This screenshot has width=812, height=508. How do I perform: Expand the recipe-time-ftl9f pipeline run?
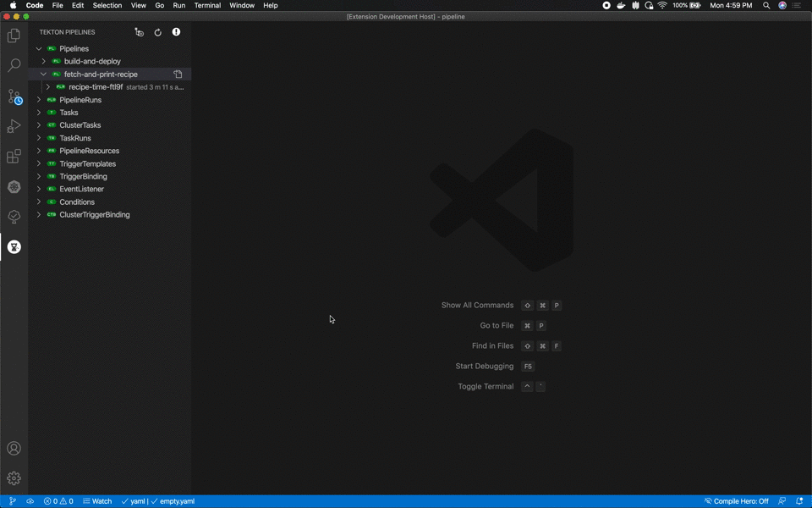pos(48,87)
